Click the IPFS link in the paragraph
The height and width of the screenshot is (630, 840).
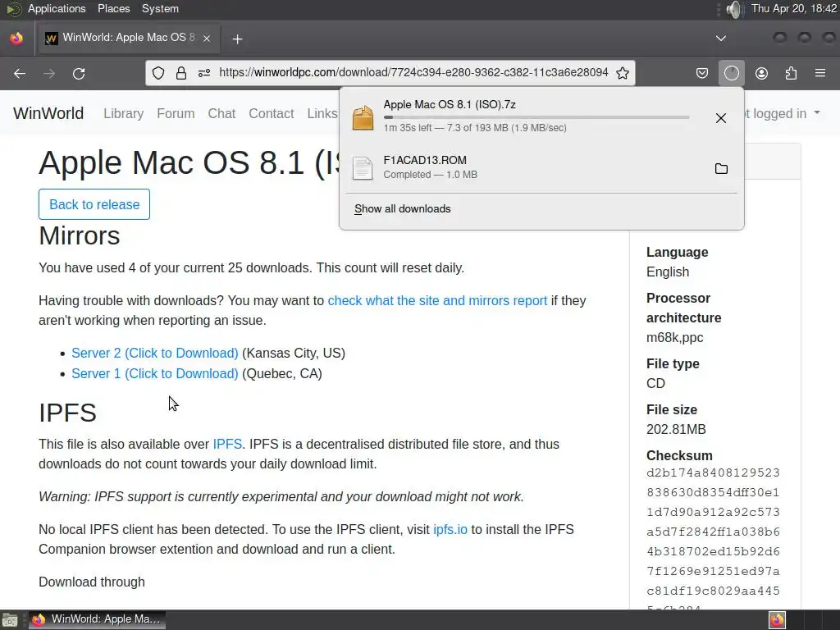[x=227, y=444]
